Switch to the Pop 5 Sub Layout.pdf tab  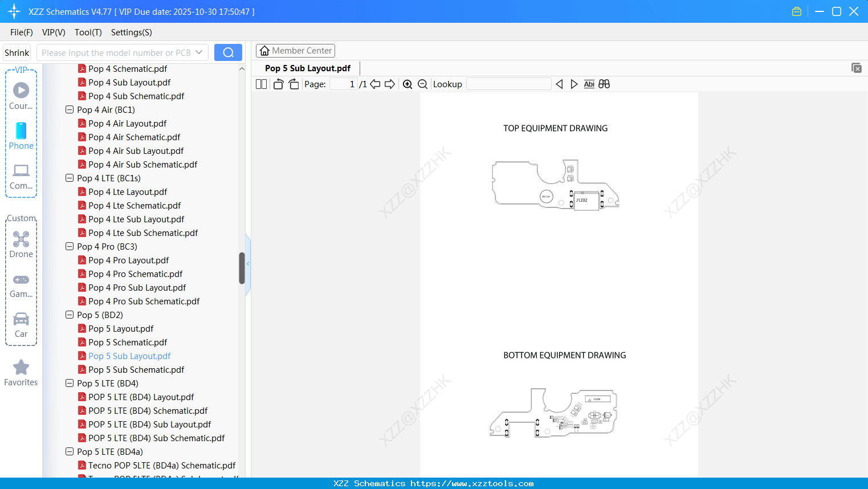click(307, 68)
